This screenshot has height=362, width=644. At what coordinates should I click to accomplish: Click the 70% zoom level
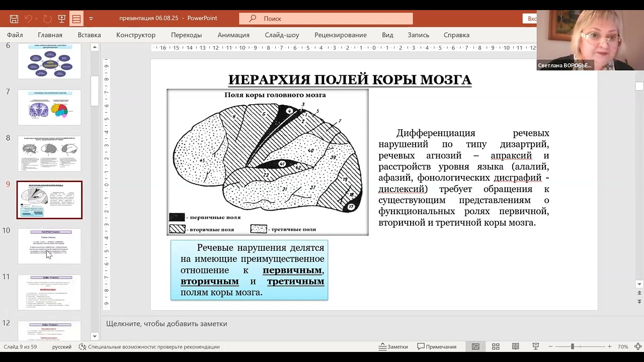pos(623,347)
